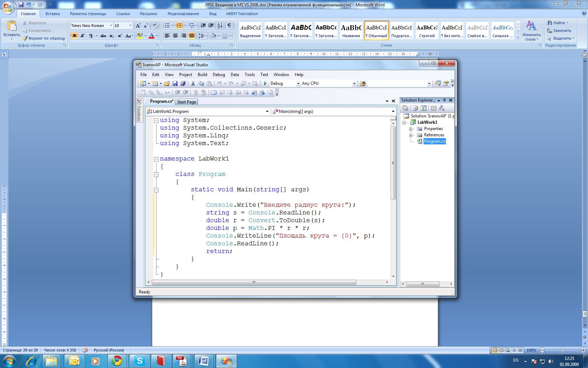Open Skype from the taskbar
588x368 pixels.
coord(140,361)
